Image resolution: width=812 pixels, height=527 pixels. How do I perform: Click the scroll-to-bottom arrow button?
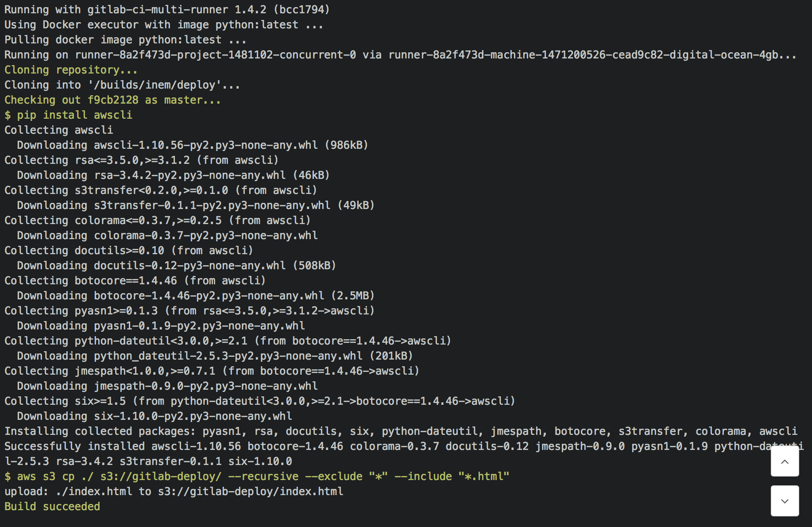point(785,501)
